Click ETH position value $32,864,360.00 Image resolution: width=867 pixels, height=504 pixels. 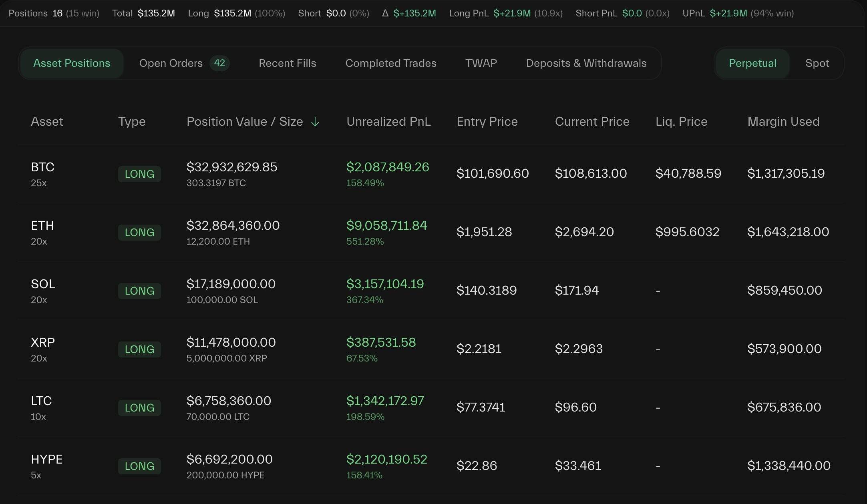(x=233, y=225)
